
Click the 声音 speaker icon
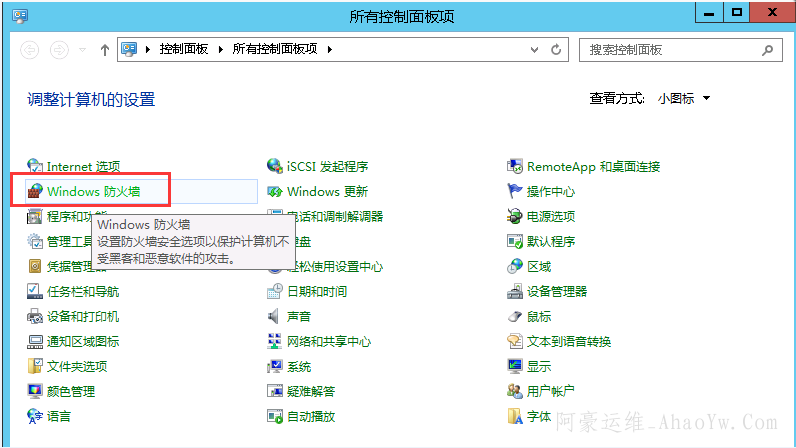(x=275, y=316)
